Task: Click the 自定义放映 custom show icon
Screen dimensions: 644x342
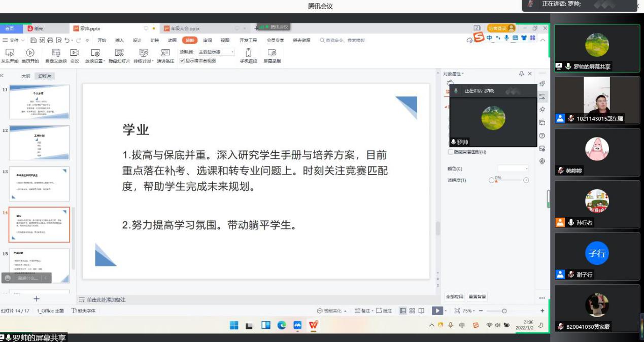Action: (x=56, y=53)
